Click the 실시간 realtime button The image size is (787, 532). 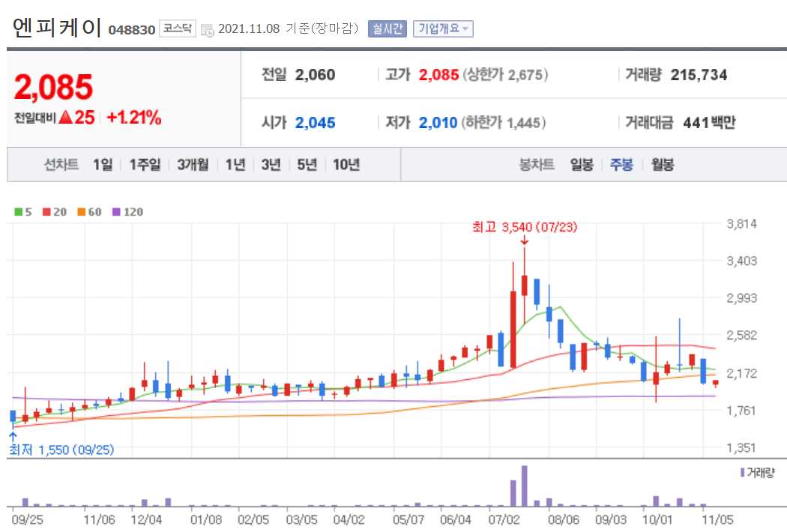(x=387, y=28)
